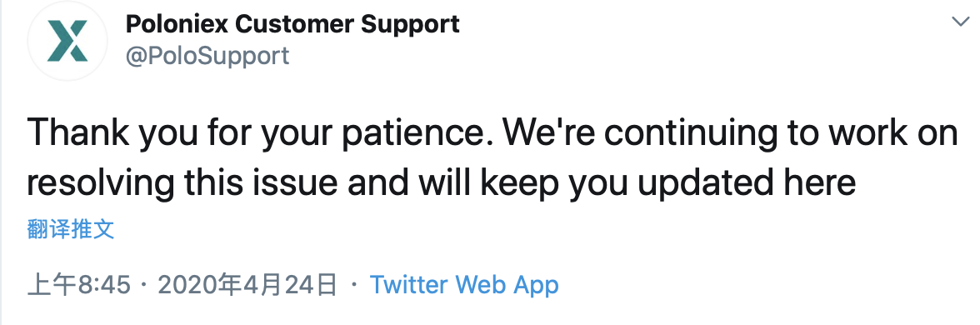Visit the @PoloSupport handle
This screenshot has width=980, height=325.
coord(207,56)
